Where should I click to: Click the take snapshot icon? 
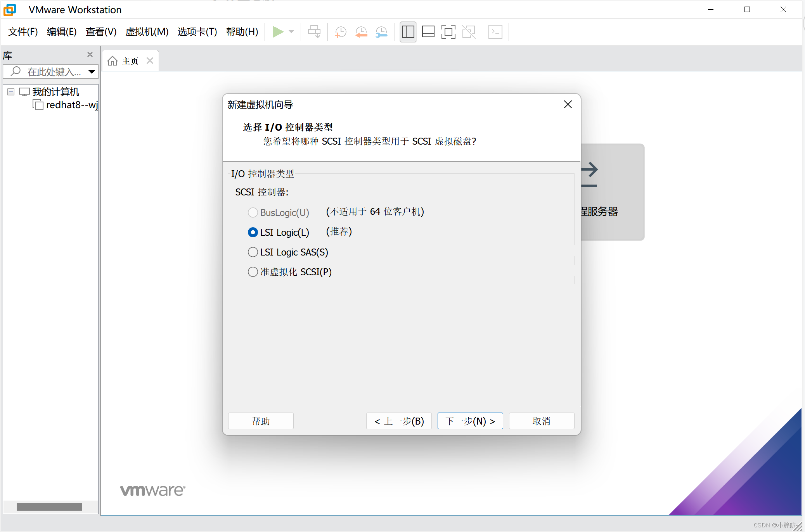pyautogui.click(x=340, y=32)
